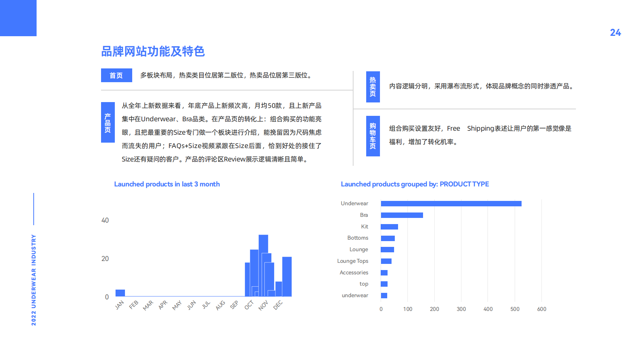Viewport: 644px width, 362px height.
Task: Click heading Launched products grouped by PRODUCT TYPE
Action: tap(415, 184)
